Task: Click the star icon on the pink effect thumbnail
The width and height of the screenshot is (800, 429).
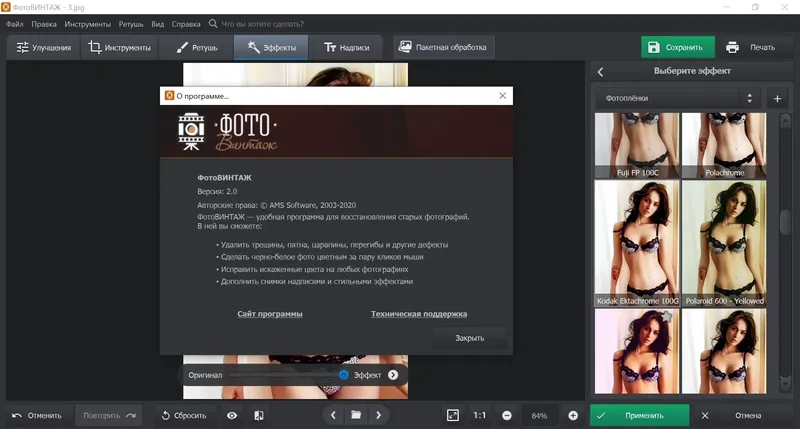Action: pyautogui.click(x=666, y=317)
